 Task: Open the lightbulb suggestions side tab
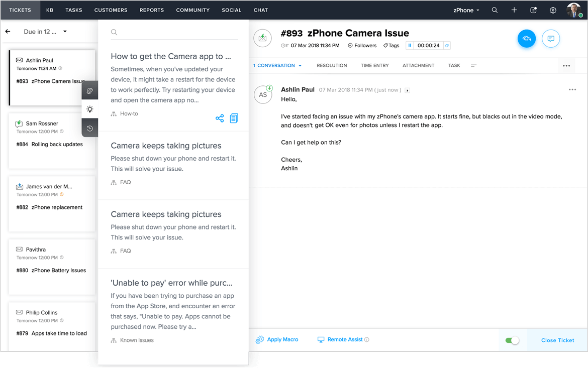90,109
